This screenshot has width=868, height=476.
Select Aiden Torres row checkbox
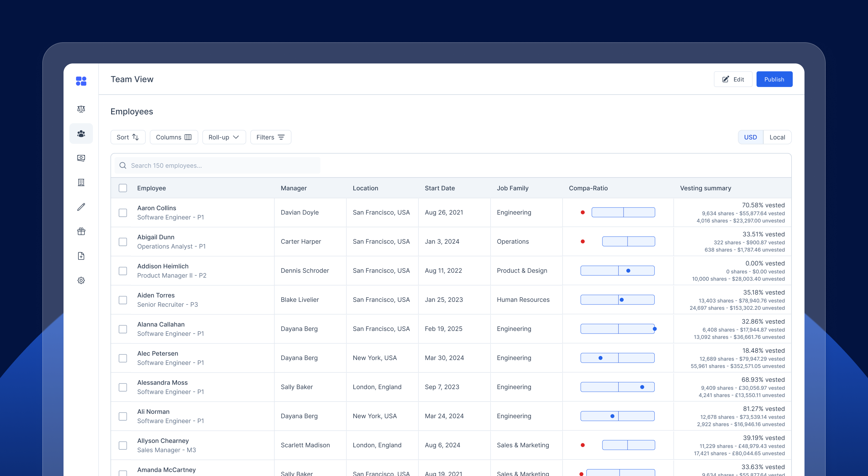tap(123, 300)
